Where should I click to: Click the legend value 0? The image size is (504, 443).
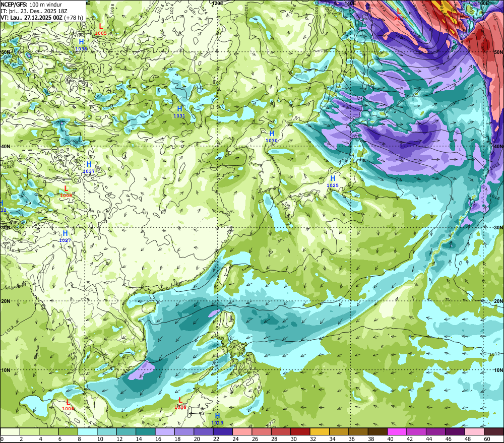pyautogui.click(x=2, y=439)
